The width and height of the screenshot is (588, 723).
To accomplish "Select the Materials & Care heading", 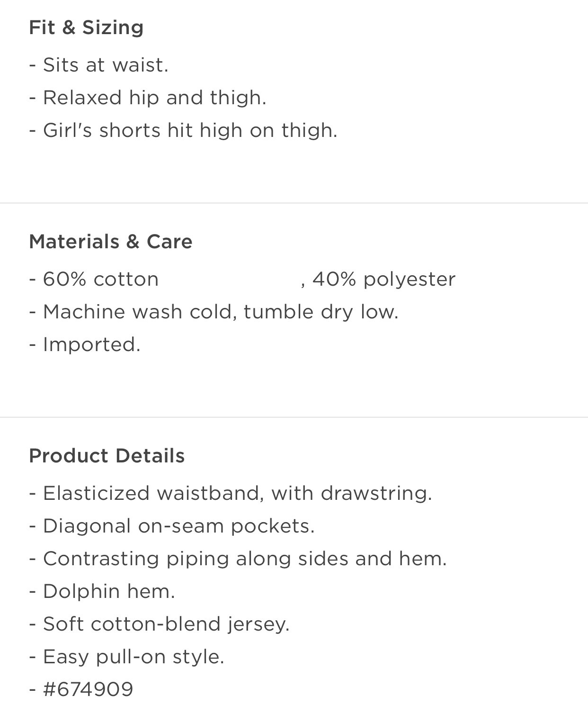I will click(x=111, y=242).
